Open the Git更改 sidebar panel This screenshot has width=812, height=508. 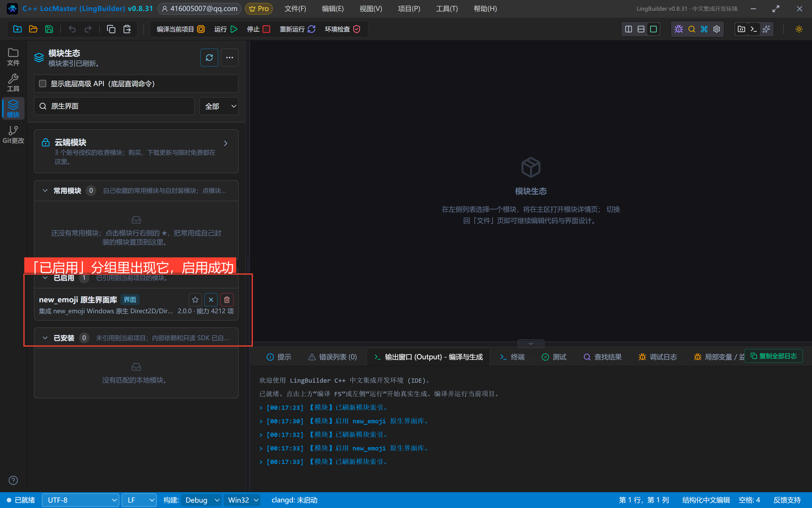13,135
